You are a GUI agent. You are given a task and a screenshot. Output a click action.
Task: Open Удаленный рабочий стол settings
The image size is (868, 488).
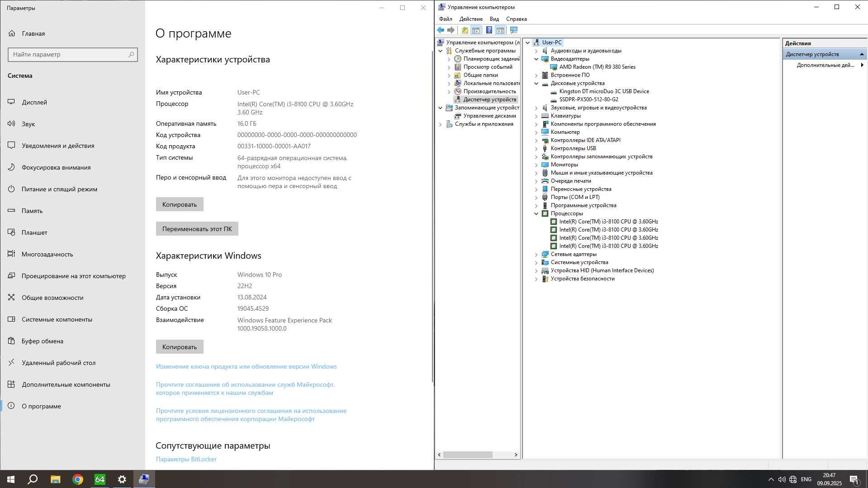(72, 363)
